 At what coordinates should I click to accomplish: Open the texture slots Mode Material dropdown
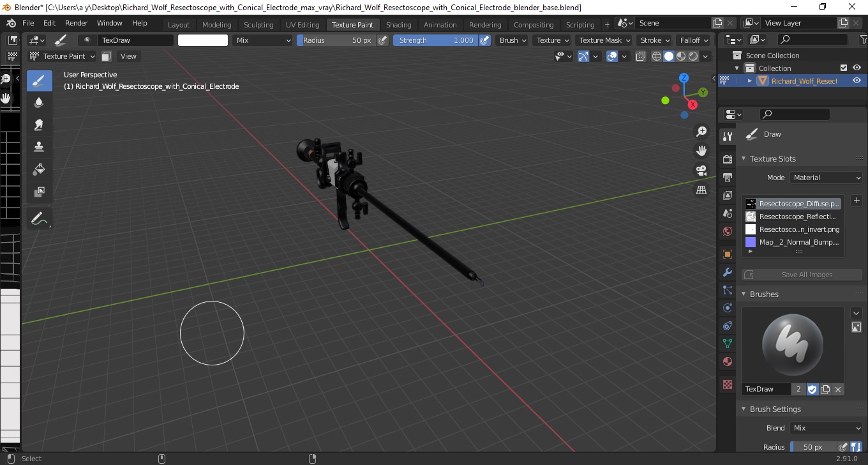tap(826, 178)
